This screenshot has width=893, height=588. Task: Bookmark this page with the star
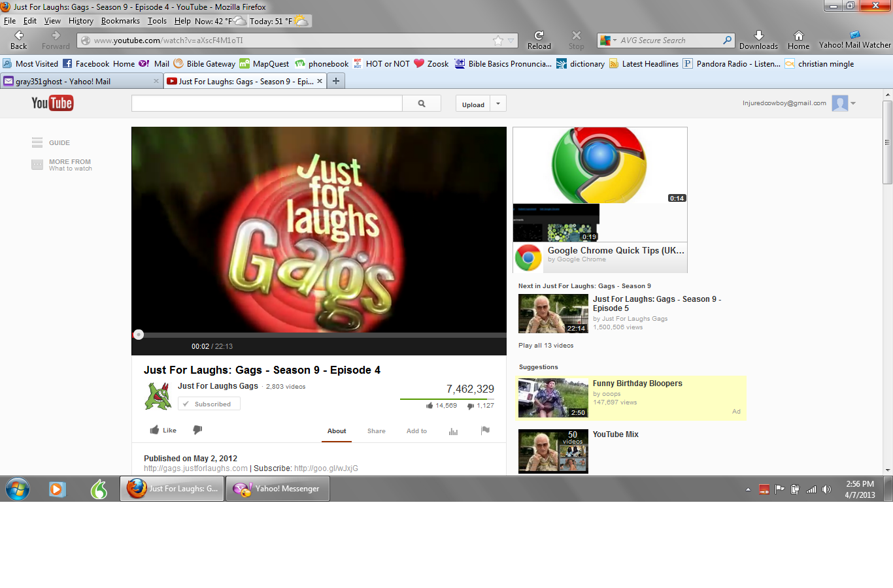click(498, 41)
